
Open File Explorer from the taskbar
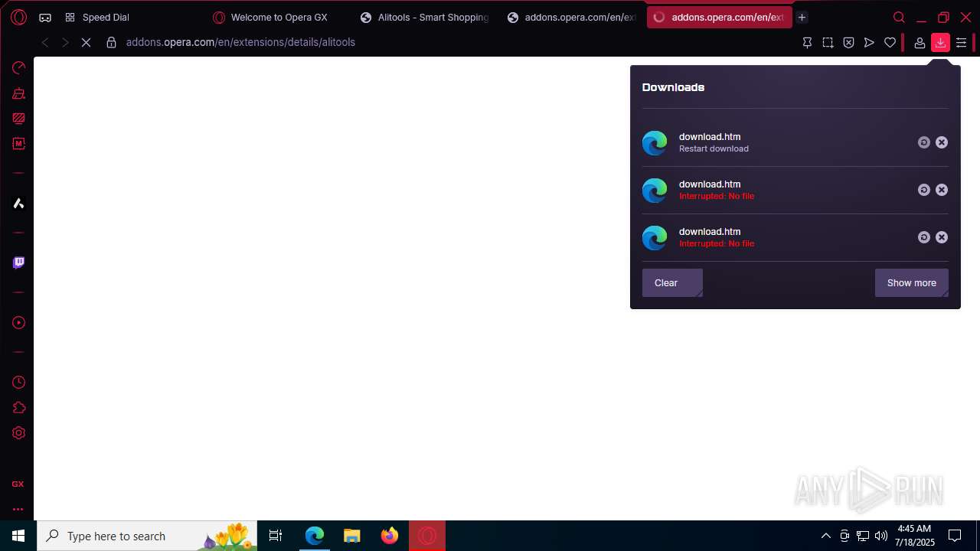[x=352, y=536]
